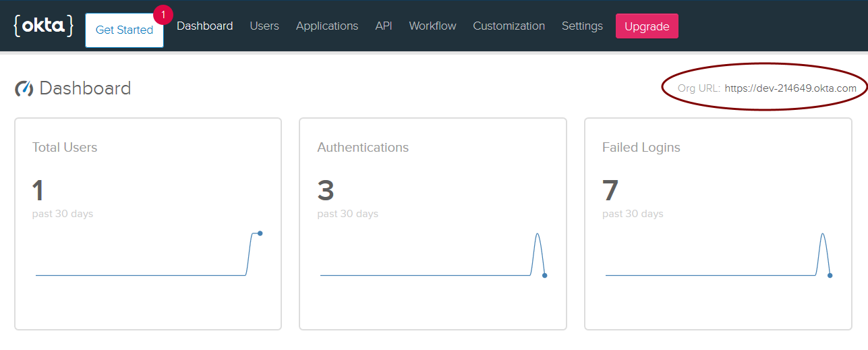This screenshot has width=868, height=350.
Task: Open the Workflow menu
Action: click(x=432, y=26)
